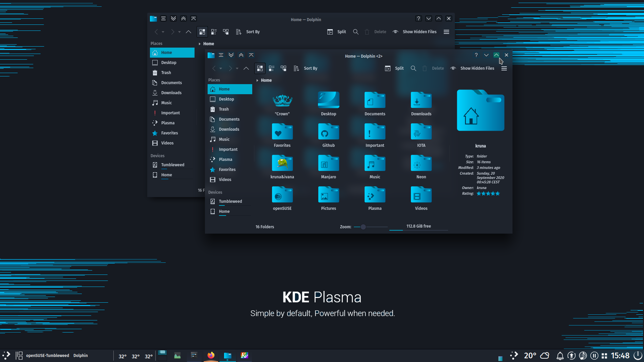Set the star rating in information panel
Viewport: 644px width, 362px height.
pos(488,194)
